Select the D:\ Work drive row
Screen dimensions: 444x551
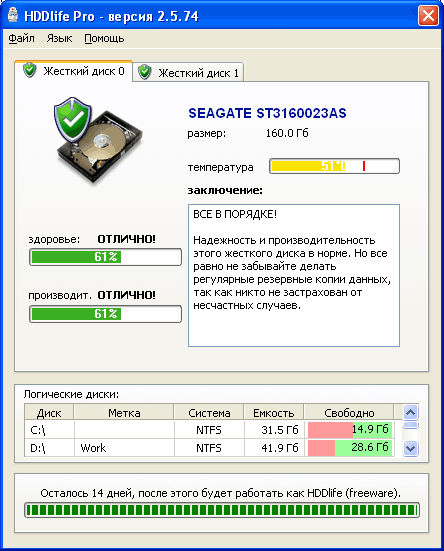click(x=209, y=448)
